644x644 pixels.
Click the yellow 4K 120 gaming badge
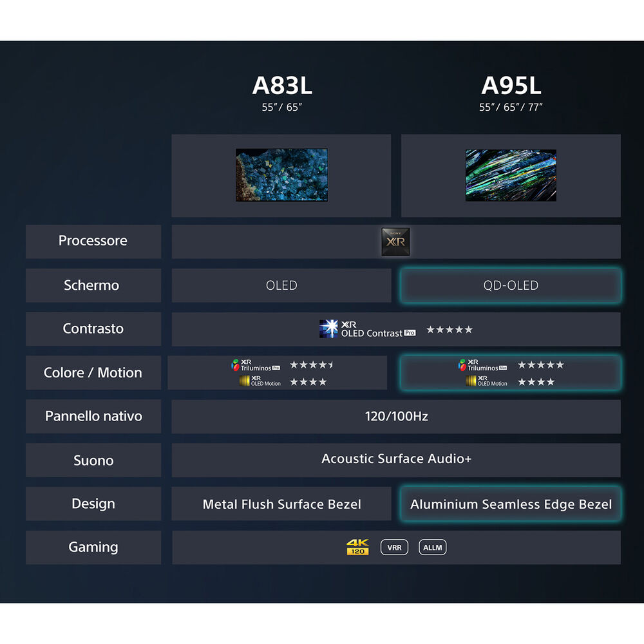[357, 547]
